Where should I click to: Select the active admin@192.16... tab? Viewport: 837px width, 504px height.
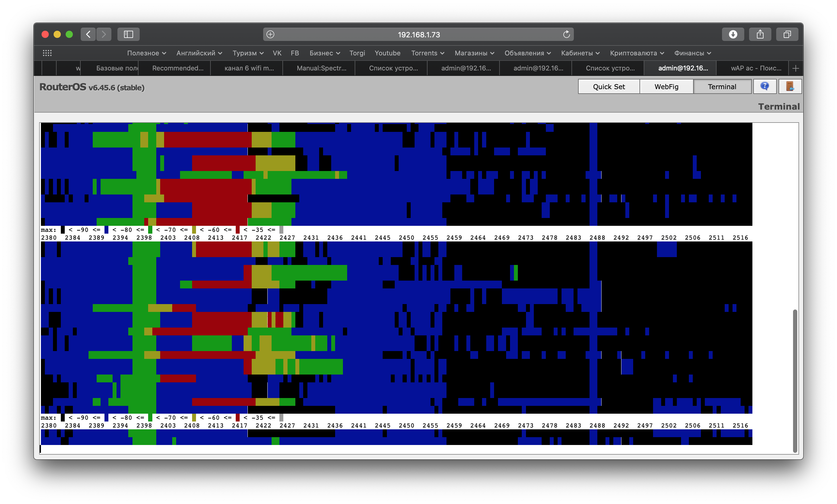[x=680, y=68]
